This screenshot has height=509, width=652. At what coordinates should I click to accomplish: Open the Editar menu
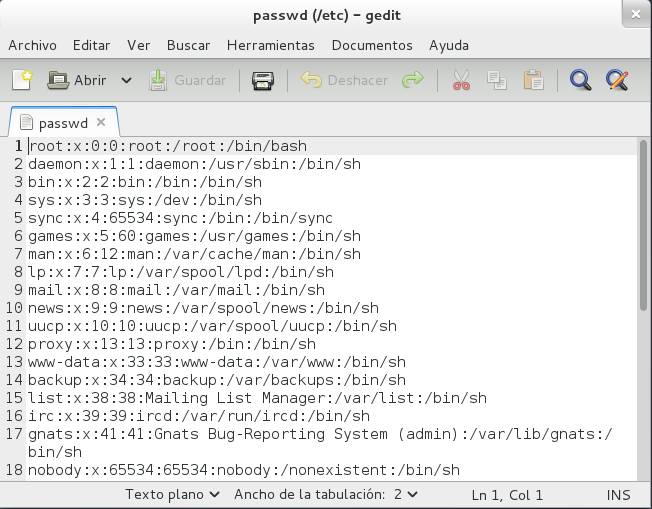tap(91, 45)
